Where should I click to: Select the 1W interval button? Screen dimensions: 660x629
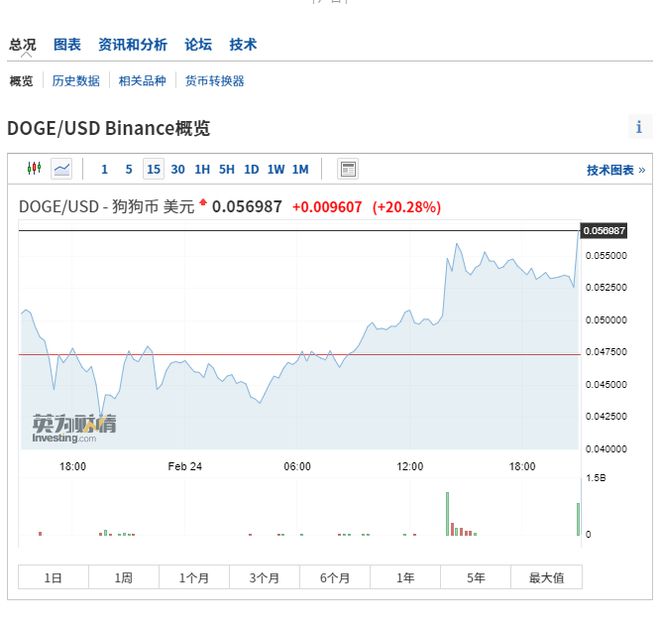(275, 169)
